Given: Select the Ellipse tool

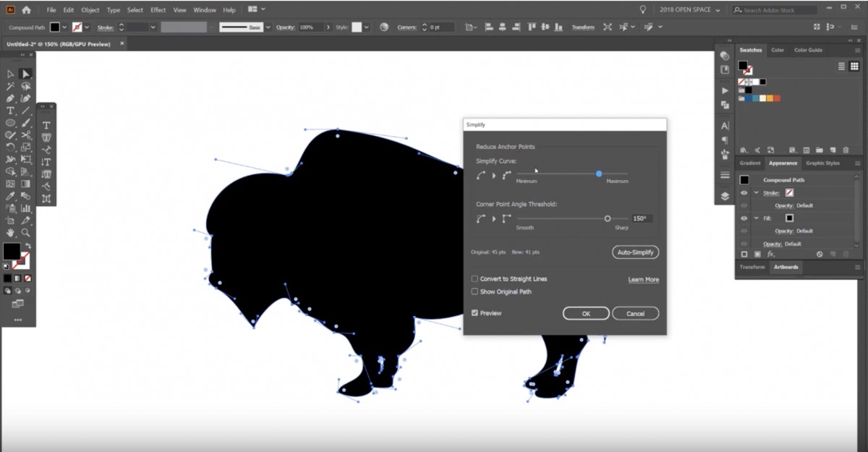Looking at the screenshot, I should tap(11, 123).
